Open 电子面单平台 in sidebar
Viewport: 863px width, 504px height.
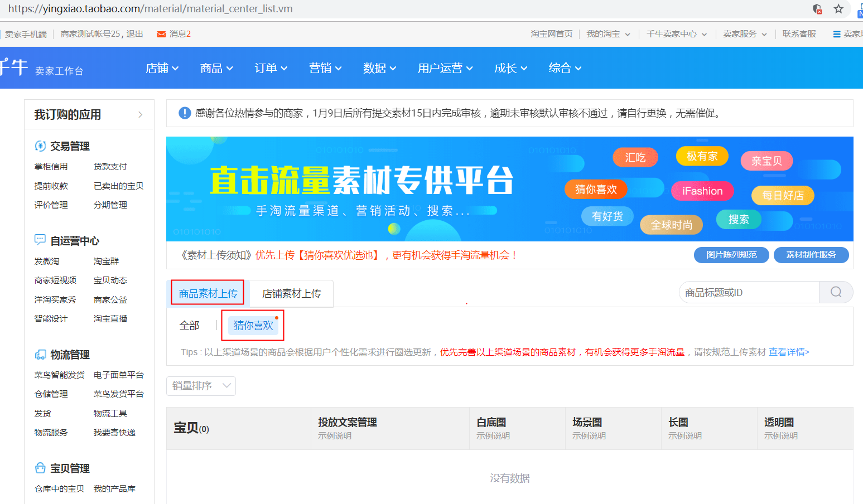[x=119, y=375]
